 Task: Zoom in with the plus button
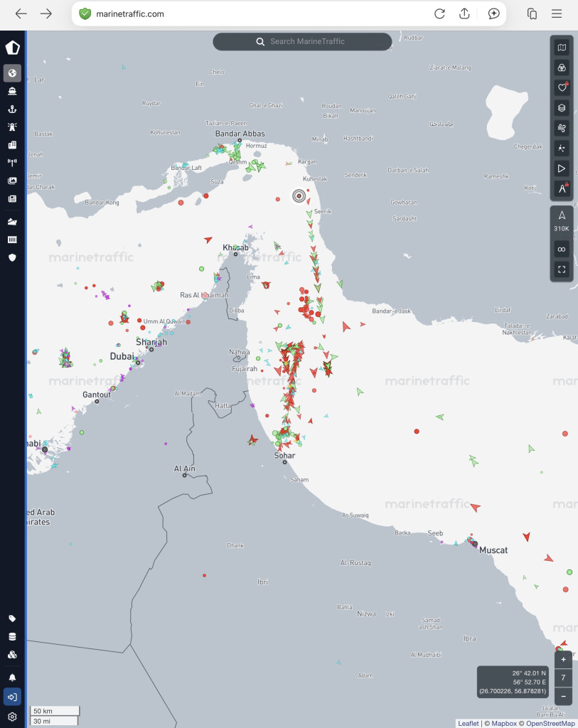(563, 659)
